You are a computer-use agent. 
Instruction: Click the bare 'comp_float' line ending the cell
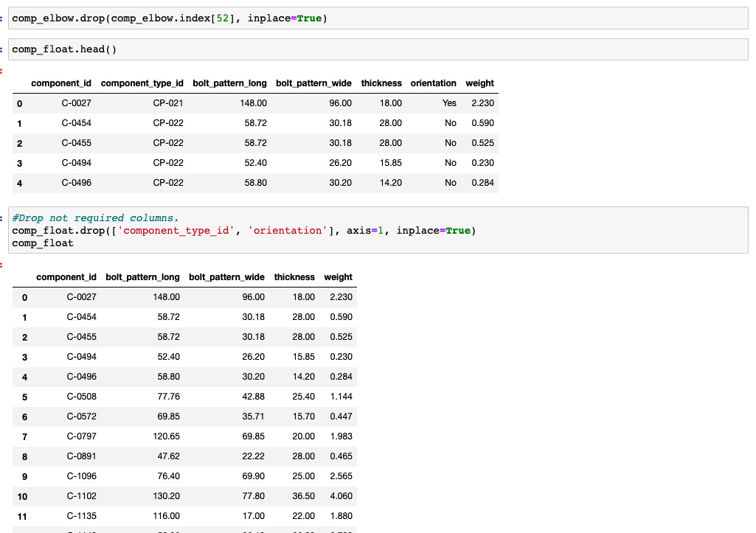coord(43,243)
